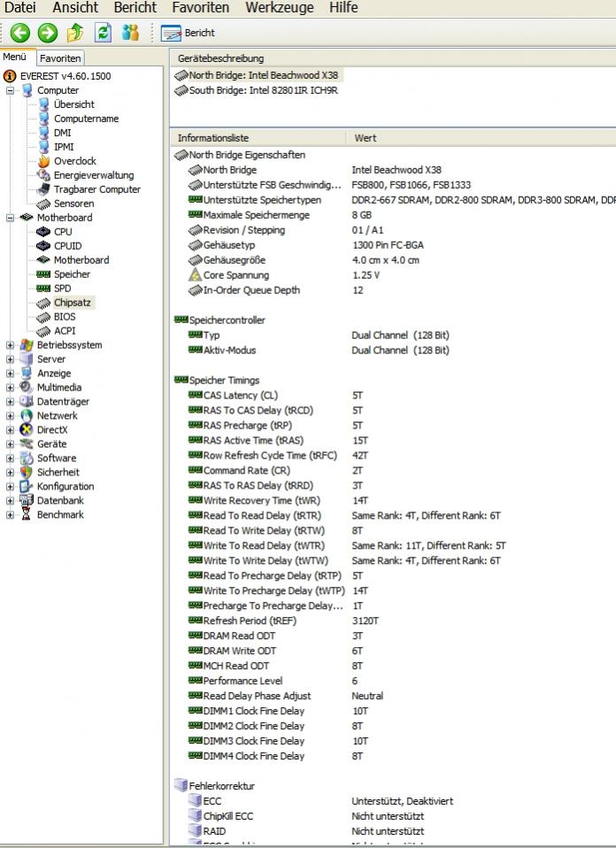Select South Bridge: Intel 82801IR ICH9R device
The width and height of the screenshot is (616, 848).
pos(257,90)
